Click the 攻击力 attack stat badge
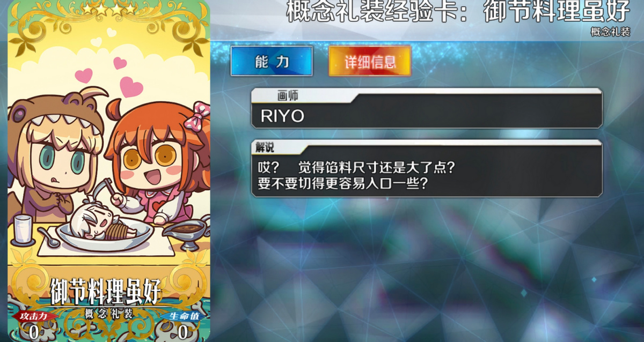This screenshot has width=644, height=342. [38, 317]
